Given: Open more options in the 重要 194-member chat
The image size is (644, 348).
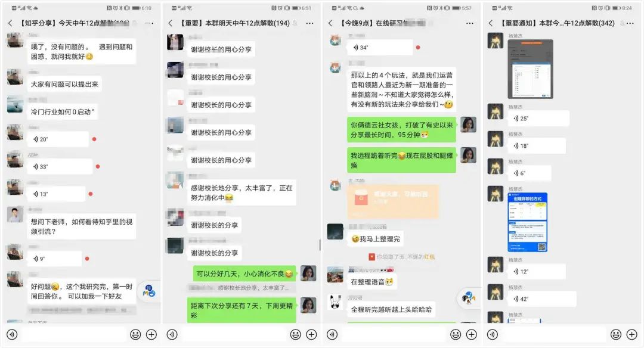Looking at the screenshot, I should click(309, 23).
